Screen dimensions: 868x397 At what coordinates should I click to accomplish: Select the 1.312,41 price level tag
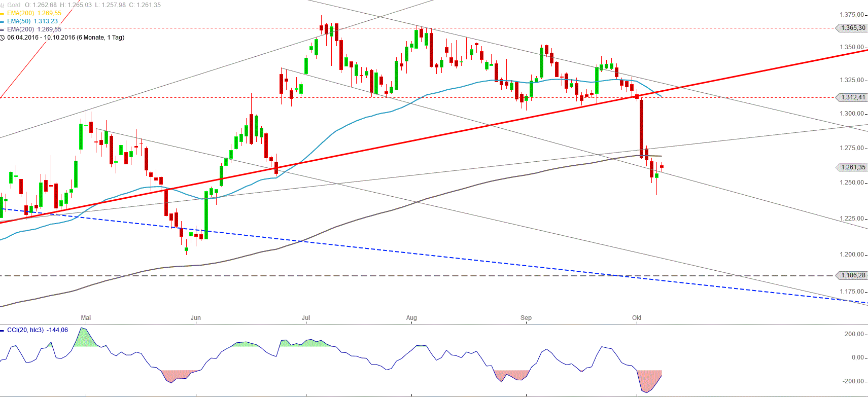tap(852, 97)
